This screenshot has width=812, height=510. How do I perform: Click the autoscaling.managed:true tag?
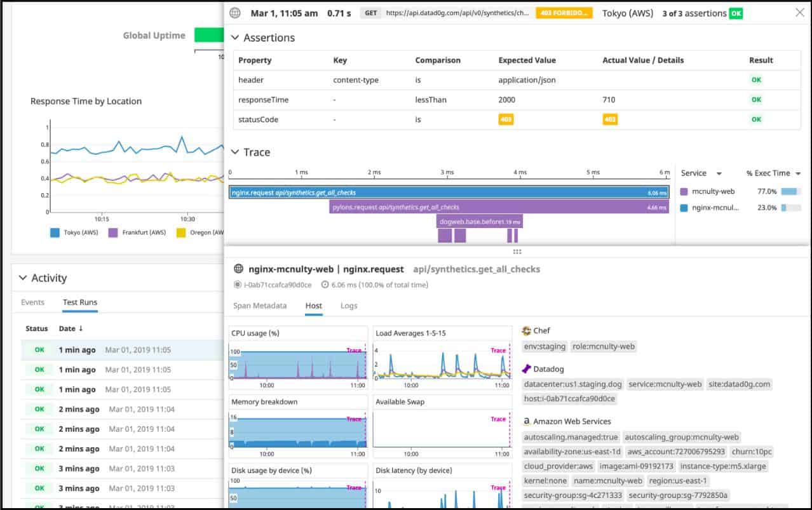(x=571, y=437)
